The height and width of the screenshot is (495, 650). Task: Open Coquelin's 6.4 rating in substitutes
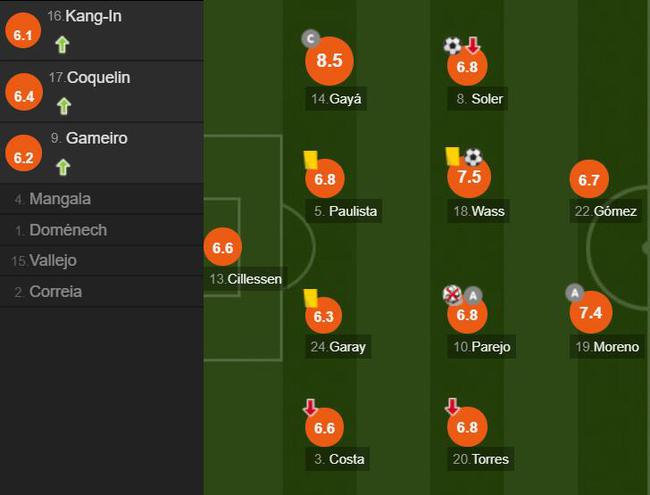tap(24, 92)
